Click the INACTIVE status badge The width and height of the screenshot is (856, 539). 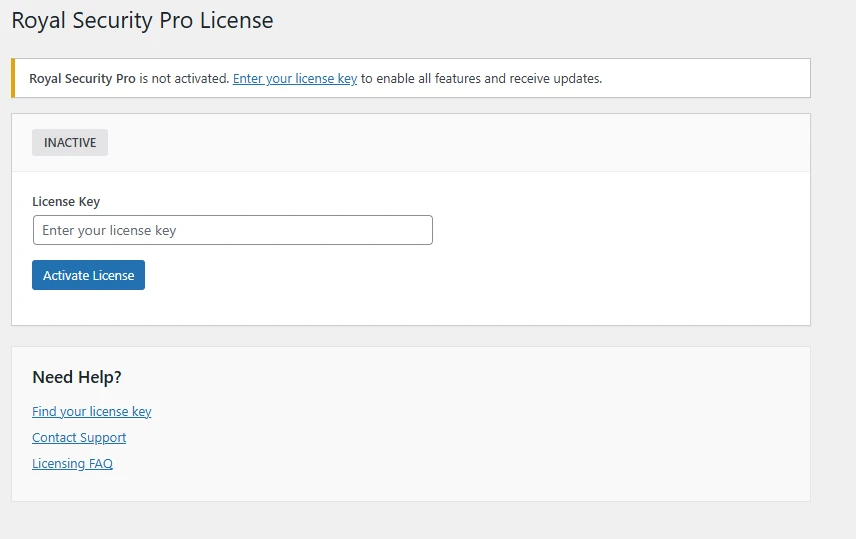click(70, 143)
